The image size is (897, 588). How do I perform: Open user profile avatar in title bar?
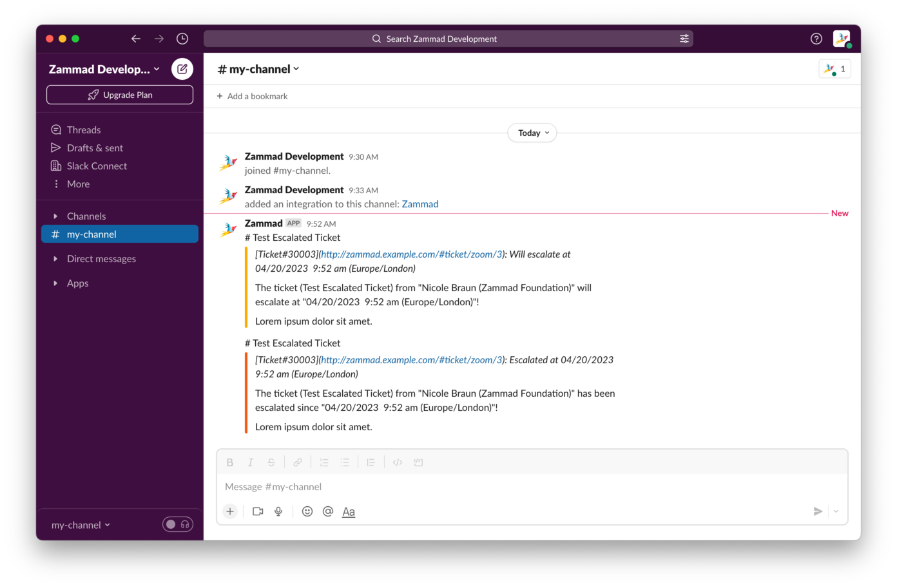(842, 39)
